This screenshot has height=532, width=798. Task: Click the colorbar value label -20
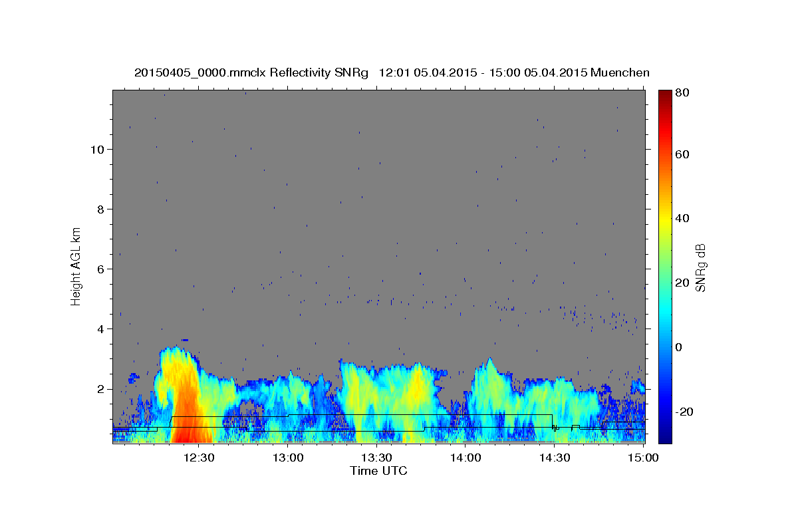tap(684, 412)
